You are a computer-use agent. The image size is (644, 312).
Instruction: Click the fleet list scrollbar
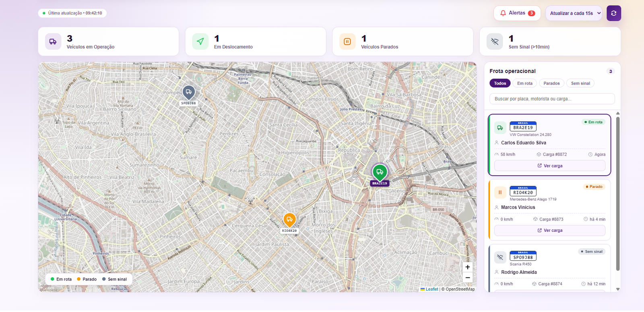(618, 193)
